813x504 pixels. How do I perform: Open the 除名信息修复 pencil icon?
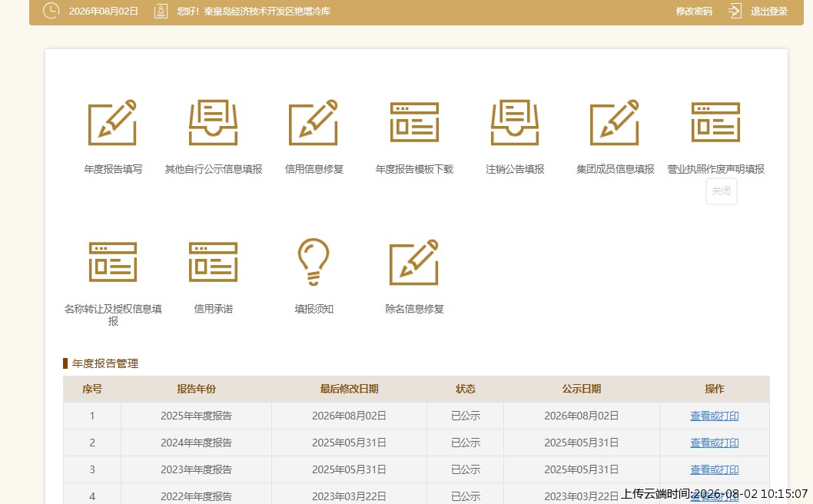[x=414, y=262]
